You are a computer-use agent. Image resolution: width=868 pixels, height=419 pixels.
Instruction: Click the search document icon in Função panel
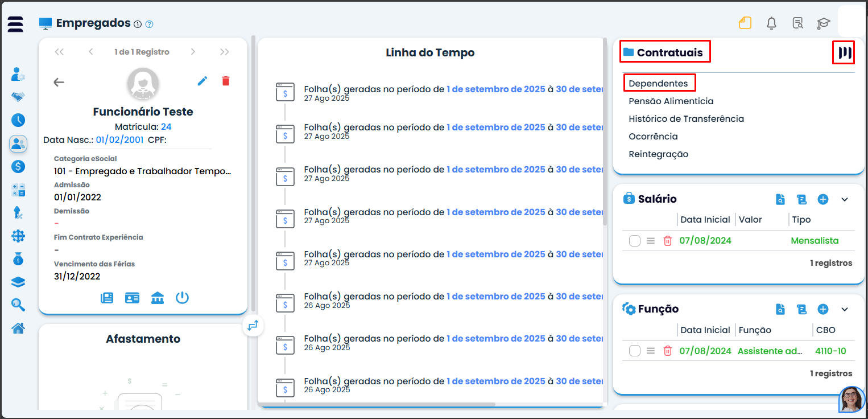(780, 309)
